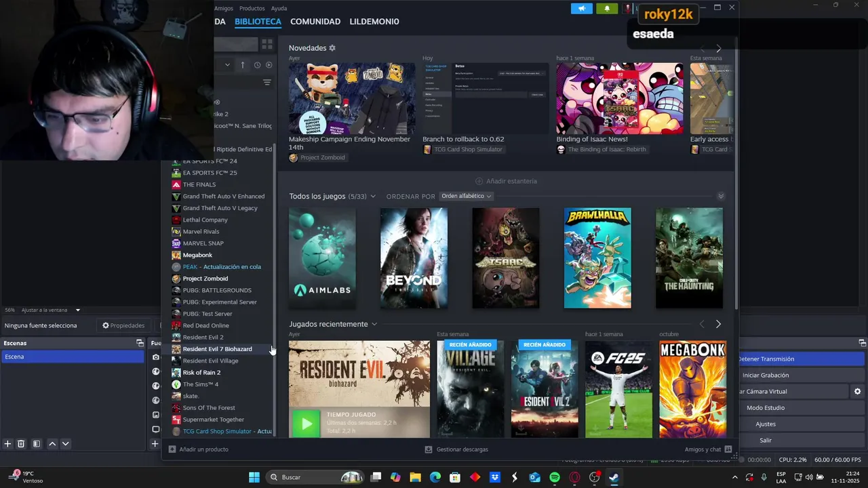Select Lethal Company in library list
Image resolution: width=868 pixels, height=488 pixels.
205,220
